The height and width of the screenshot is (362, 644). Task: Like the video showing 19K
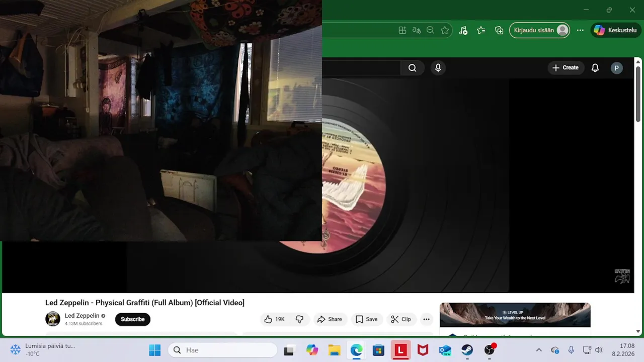tap(274, 319)
